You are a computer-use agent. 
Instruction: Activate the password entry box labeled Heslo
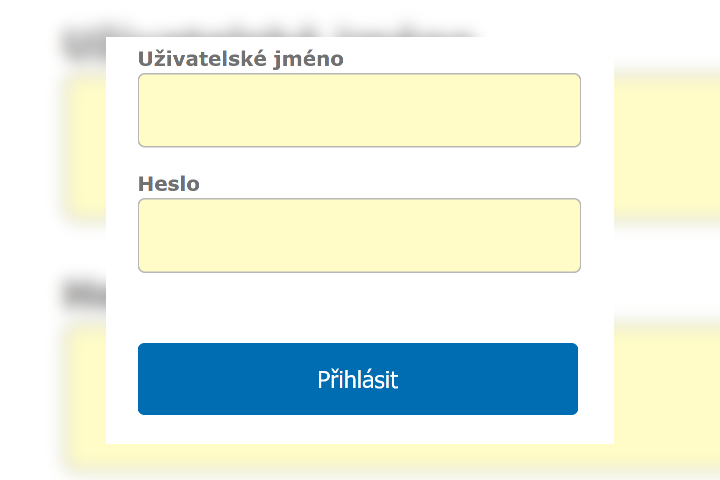click(359, 235)
